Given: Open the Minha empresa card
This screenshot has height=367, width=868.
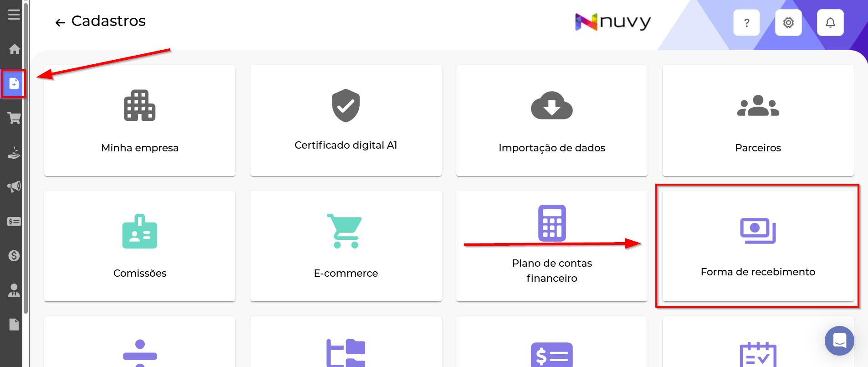Looking at the screenshot, I should pyautogui.click(x=140, y=120).
